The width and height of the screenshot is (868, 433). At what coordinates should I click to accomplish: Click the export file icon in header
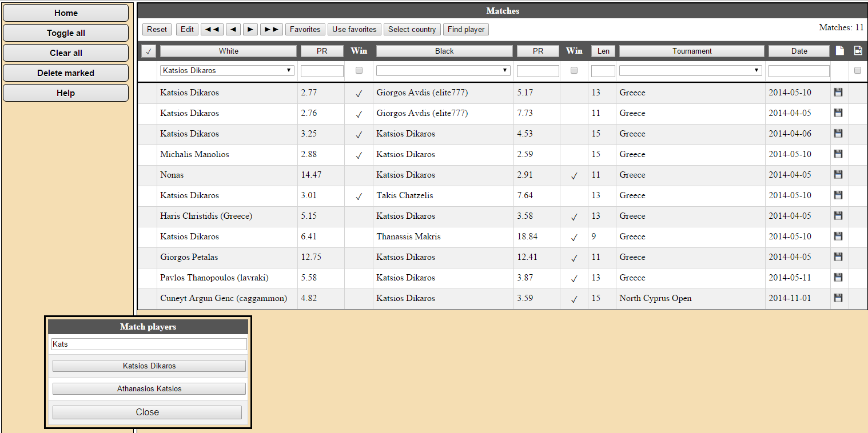858,51
